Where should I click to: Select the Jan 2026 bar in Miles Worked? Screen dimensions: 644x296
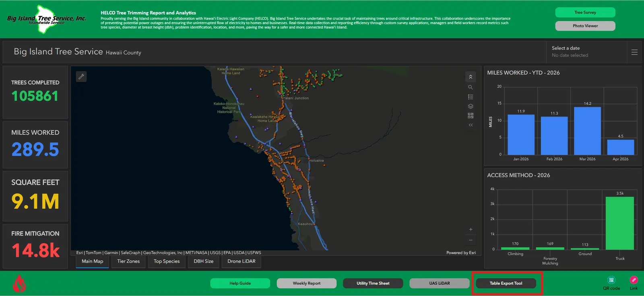point(521,135)
